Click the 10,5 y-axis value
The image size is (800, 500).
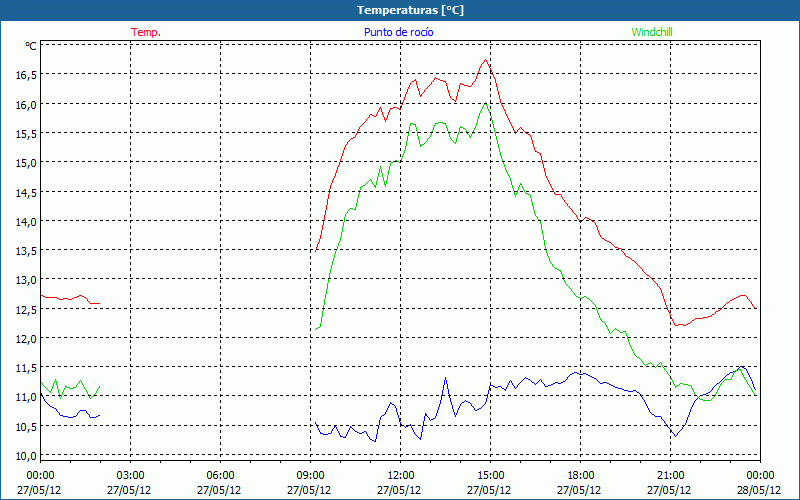coord(26,427)
